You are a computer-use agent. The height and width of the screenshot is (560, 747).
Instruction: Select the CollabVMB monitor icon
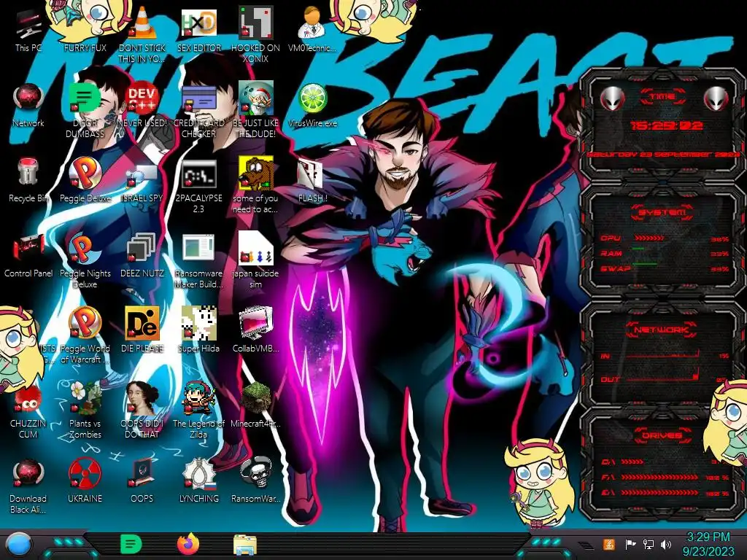tap(256, 324)
